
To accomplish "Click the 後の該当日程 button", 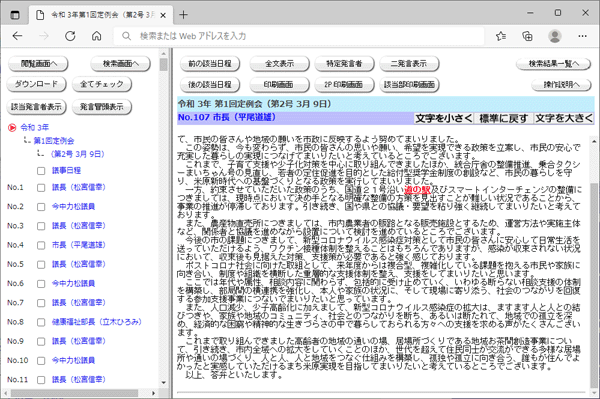I will point(210,85).
